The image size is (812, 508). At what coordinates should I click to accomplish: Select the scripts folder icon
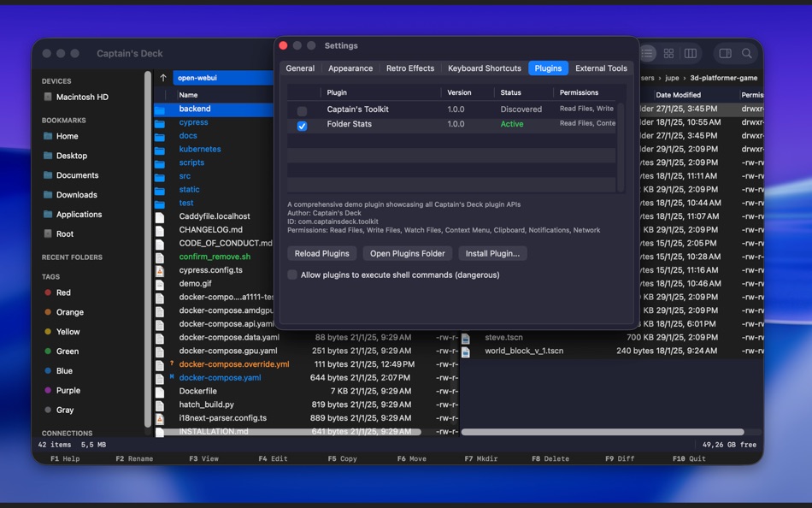click(160, 163)
